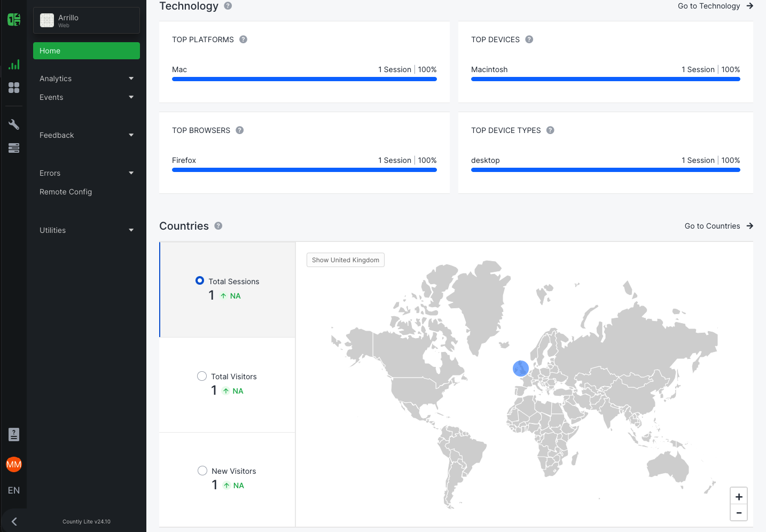Click the 'desktop' device type label

[x=486, y=160]
